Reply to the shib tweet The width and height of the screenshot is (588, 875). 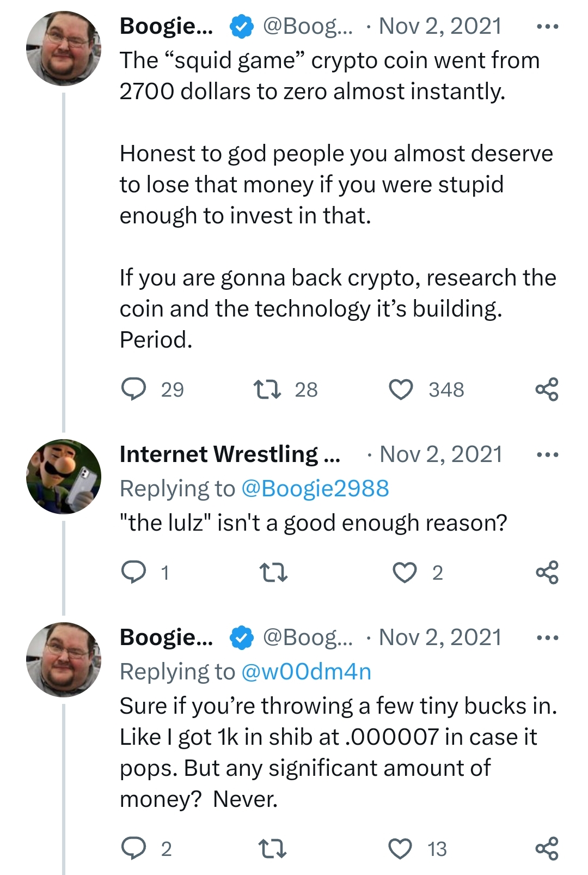tap(133, 848)
